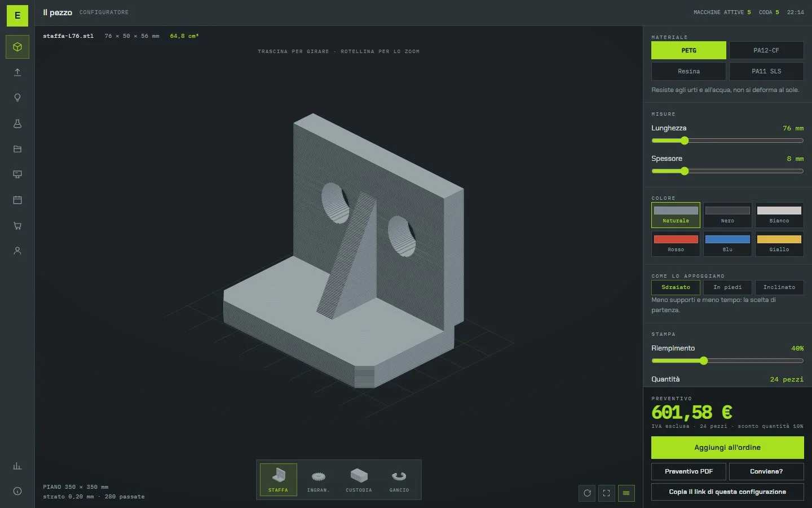Copy the configuration link button
Image resolution: width=812 pixels, height=508 pixels.
point(727,492)
